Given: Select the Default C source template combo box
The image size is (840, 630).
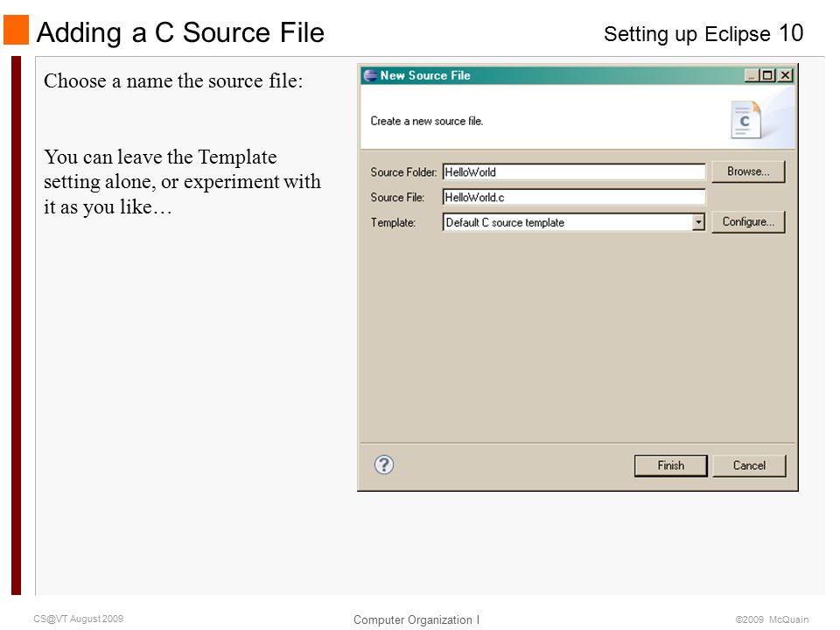Looking at the screenshot, I should tap(573, 221).
